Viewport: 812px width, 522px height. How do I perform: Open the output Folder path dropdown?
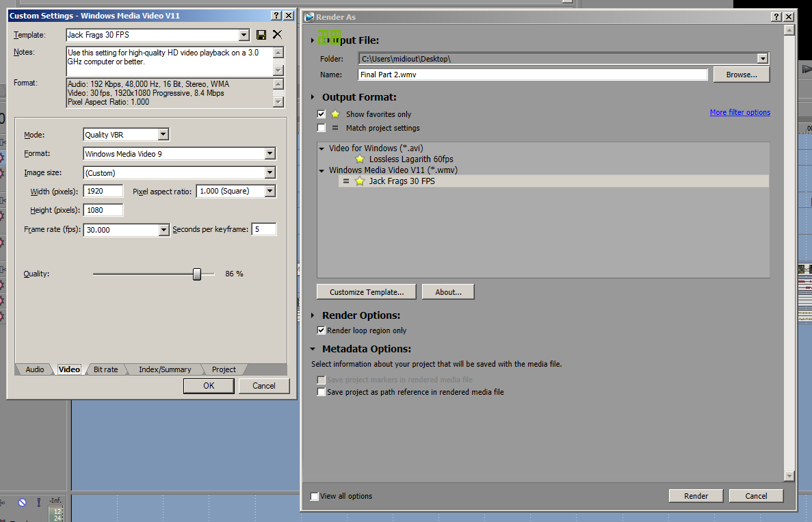tap(762, 59)
